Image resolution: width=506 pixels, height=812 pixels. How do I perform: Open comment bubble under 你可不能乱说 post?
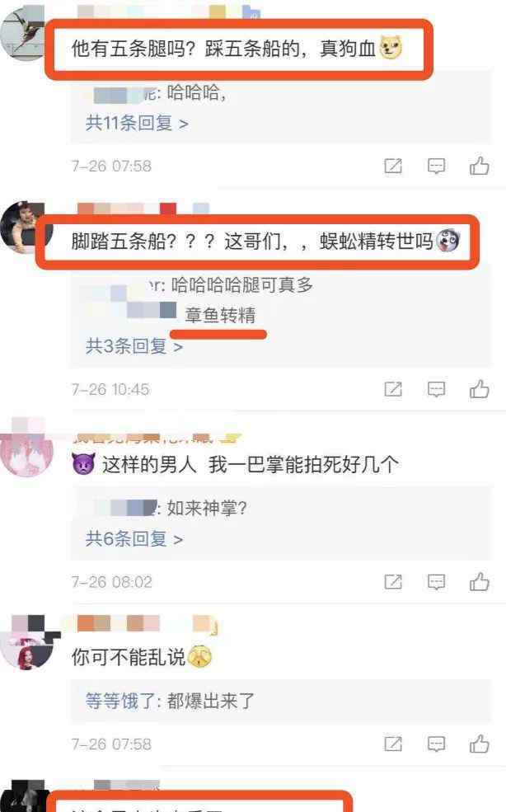pos(436,744)
